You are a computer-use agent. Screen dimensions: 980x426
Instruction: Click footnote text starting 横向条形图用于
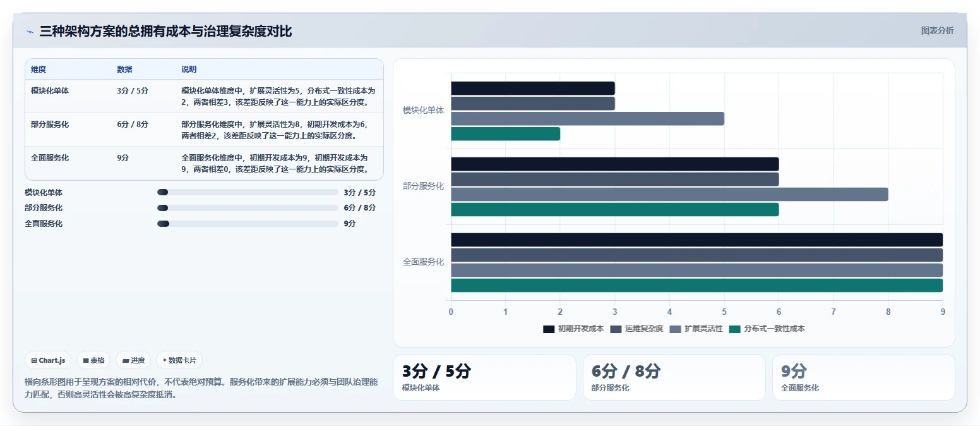[201, 389]
